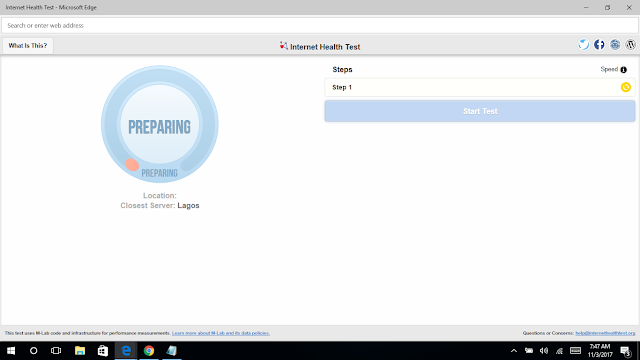This screenshot has height=360, width=640.
Task: Click the Internet Health Test title
Action: click(x=325, y=47)
